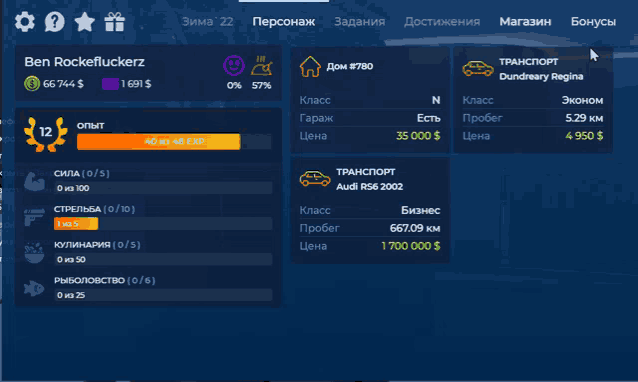Click the Бизнес class value

tap(421, 210)
